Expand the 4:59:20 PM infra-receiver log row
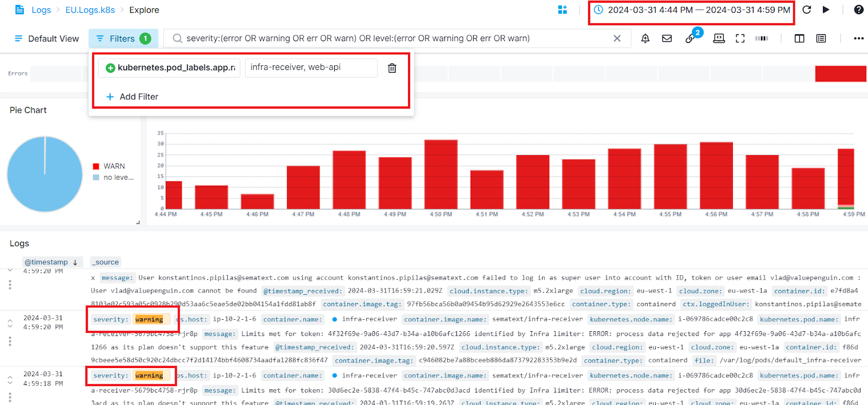Image resolution: width=868 pixels, height=405 pixels. [10, 322]
